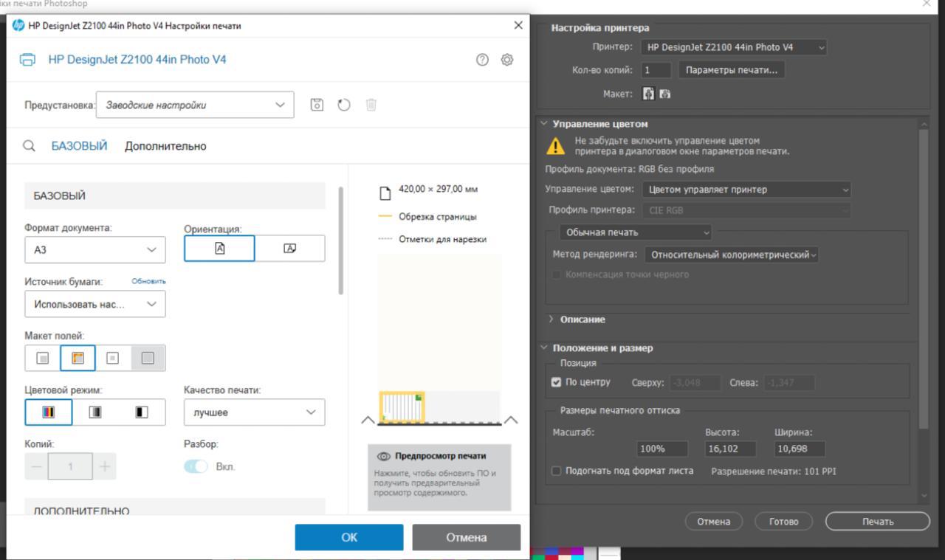Open the Источник бумаги dropdown

point(95,304)
